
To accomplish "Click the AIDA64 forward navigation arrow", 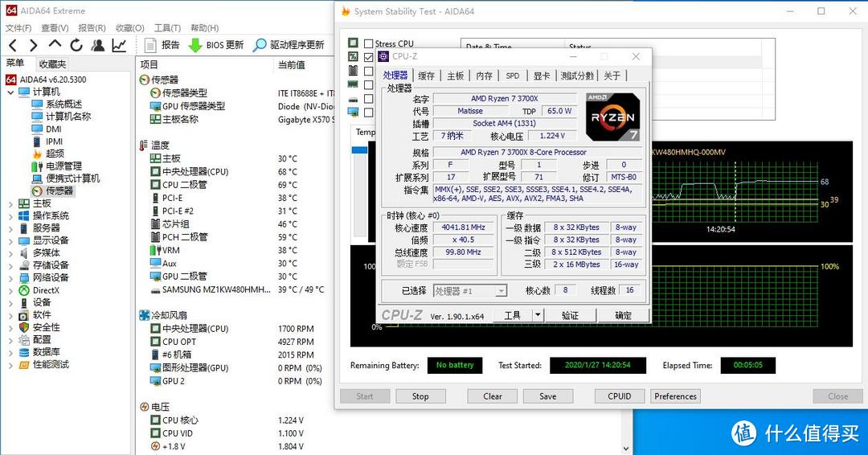I will (x=33, y=45).
